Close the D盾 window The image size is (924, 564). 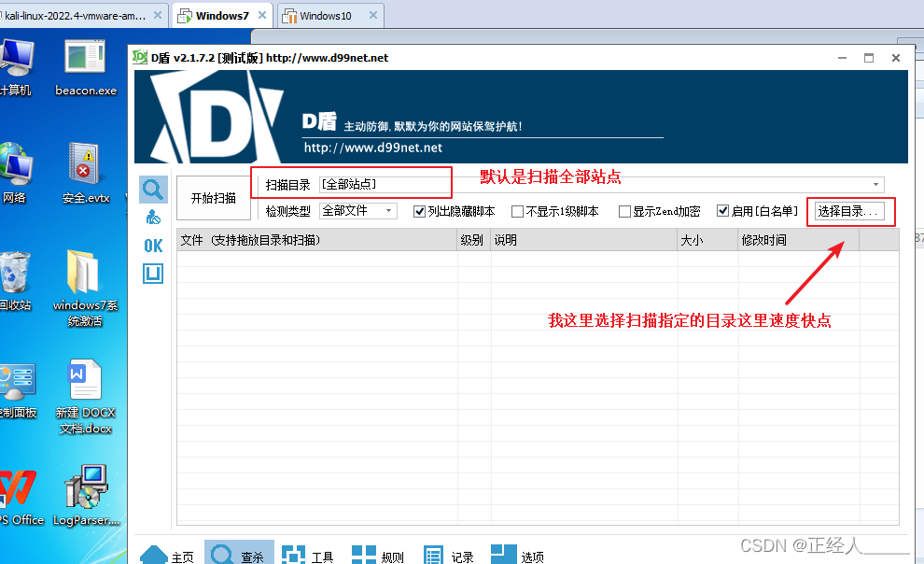click(x=896, y=58)
